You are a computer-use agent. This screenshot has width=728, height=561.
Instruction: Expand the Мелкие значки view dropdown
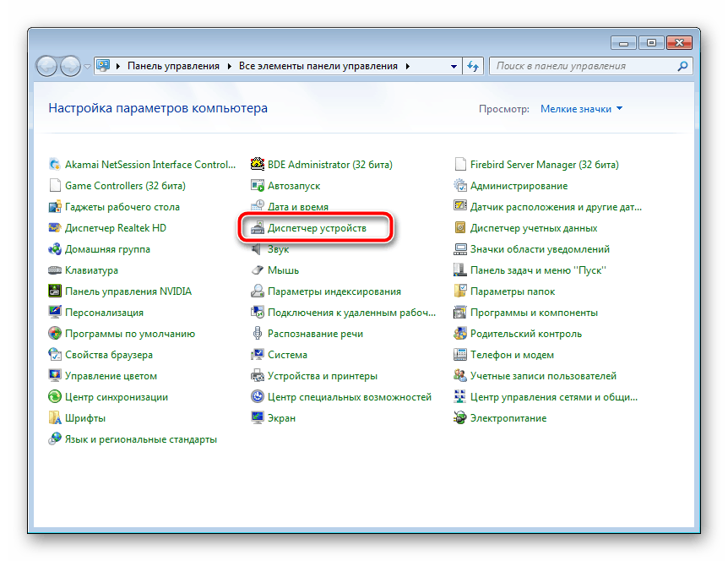click(x=581, y=109)
